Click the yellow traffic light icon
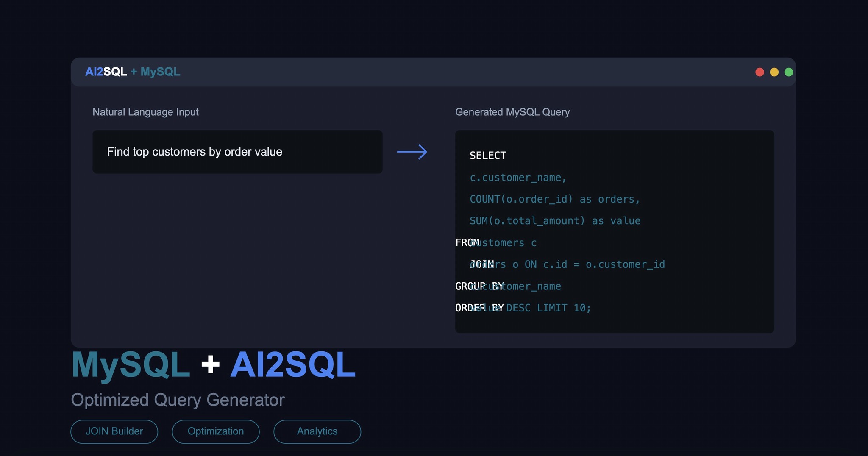The height and width of the screenshot is (456, 868). (x=774, y=72)
